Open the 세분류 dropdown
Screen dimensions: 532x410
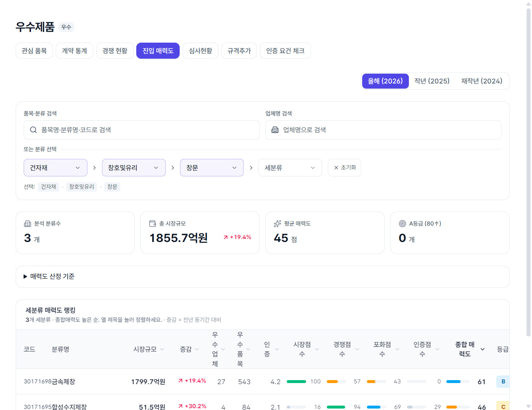tap(290, 168)
